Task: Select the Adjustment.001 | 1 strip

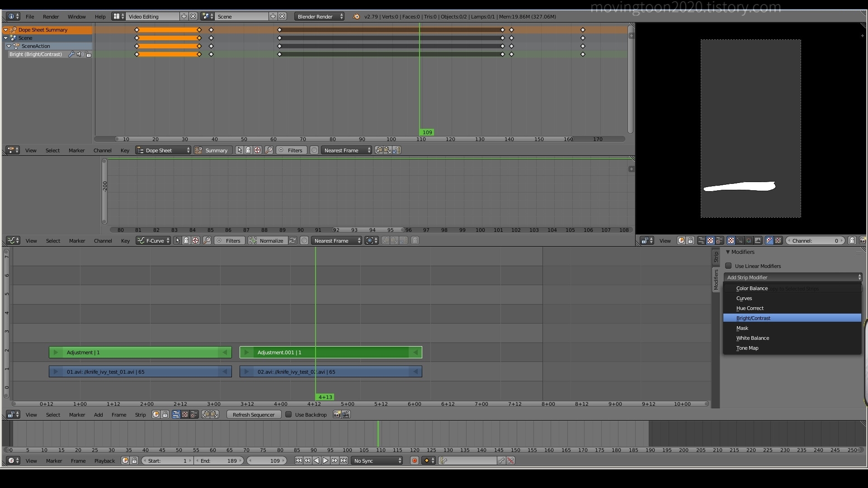Action: tap(330, 352)
